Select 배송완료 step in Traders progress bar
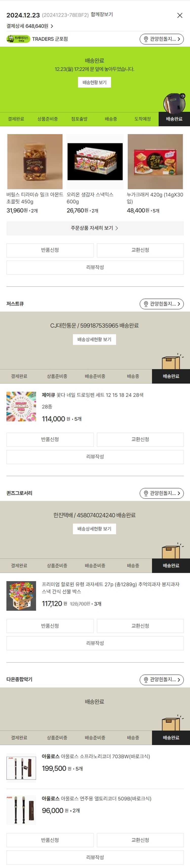Image resolution: width=190 pixels, height=868 pixels. 174,119
